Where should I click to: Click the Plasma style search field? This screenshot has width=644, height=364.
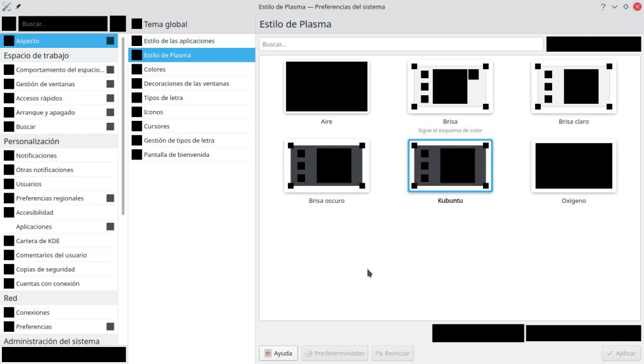(x=401, y=44)
